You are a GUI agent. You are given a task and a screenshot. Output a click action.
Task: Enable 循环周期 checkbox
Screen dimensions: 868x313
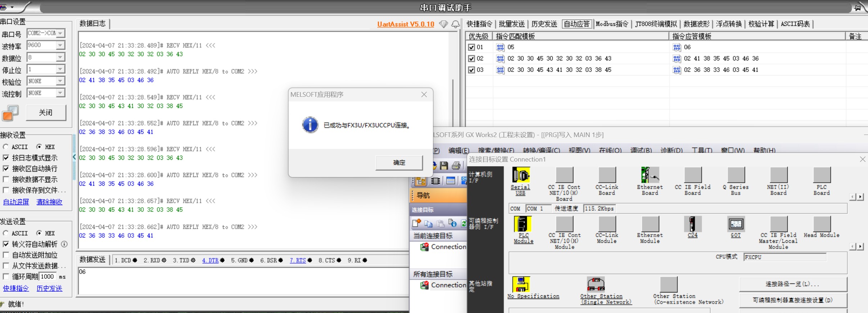(x=6, y=276)
